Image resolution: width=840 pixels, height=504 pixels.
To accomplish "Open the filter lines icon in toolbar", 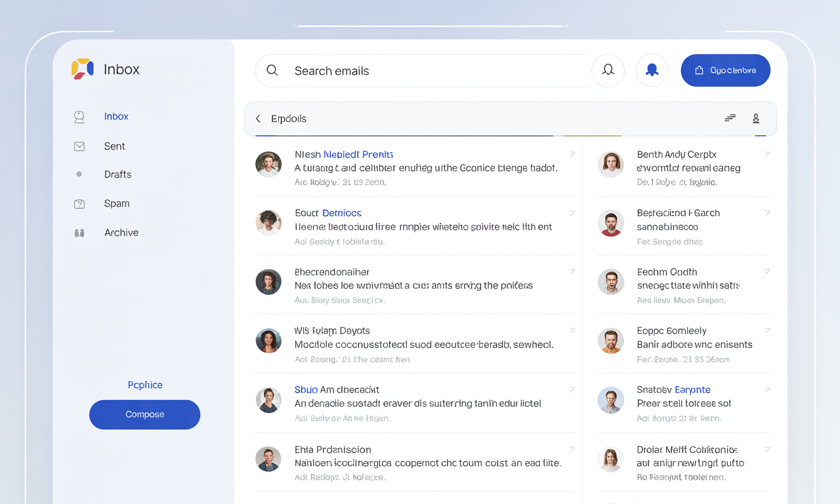I will tap(730, 118).
